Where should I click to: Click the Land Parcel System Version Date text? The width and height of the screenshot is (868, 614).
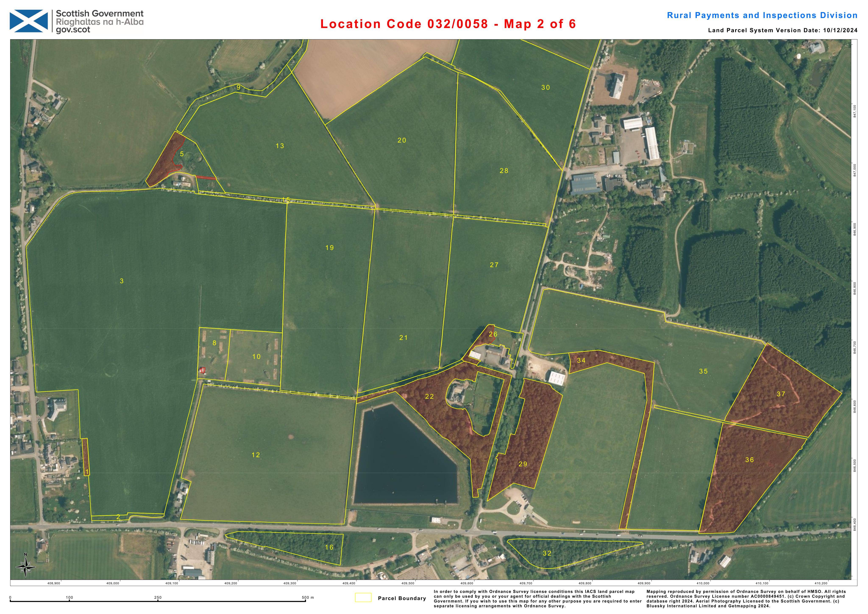[x=783, y=31]
